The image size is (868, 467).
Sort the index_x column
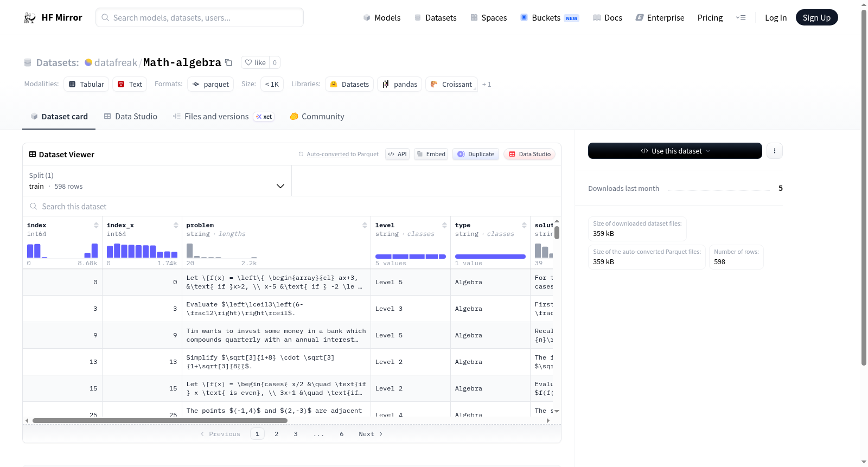(176, 225)
